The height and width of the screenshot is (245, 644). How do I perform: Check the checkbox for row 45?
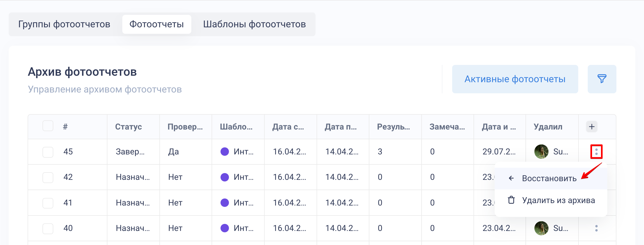coord(48,152)
